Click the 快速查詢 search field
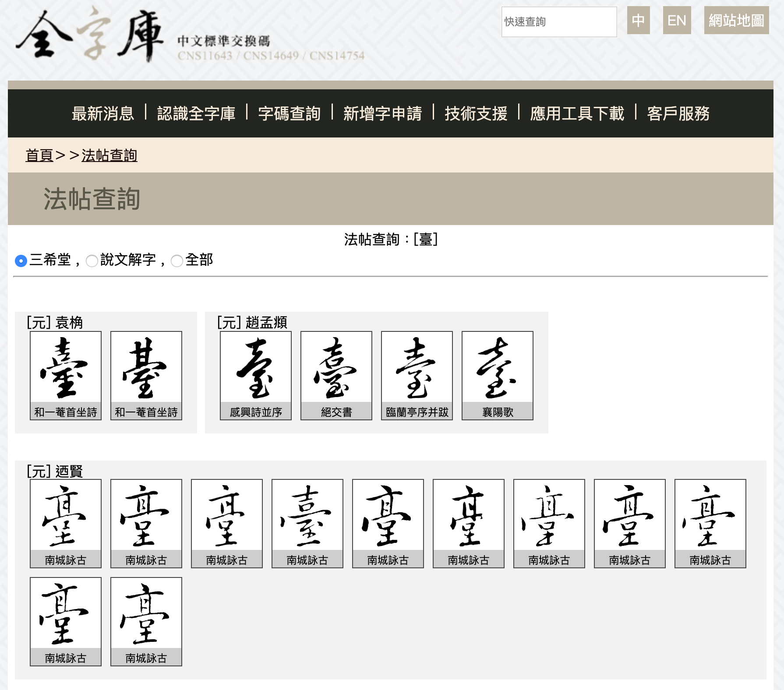This screenshot has width=784, height=690. tap(560, 22)
